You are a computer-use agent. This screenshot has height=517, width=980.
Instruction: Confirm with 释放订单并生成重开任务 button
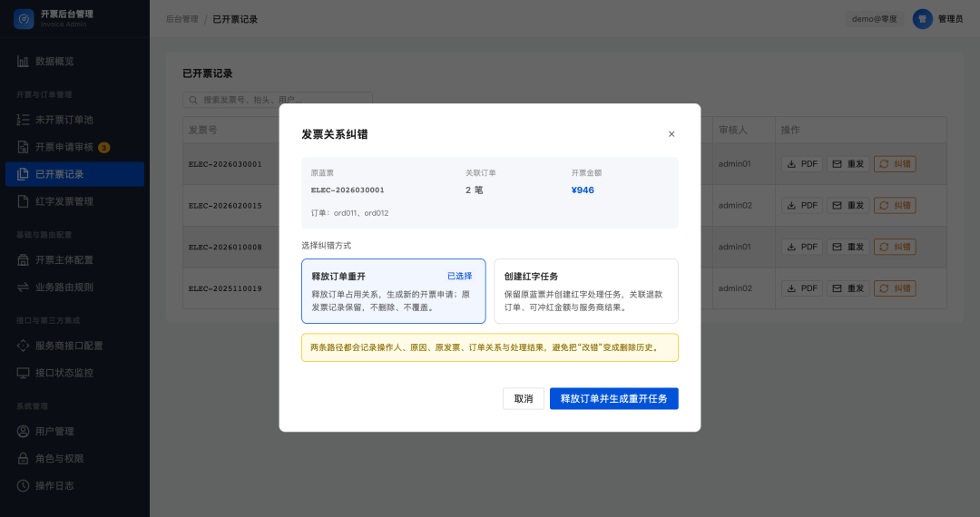coord(613,398)
